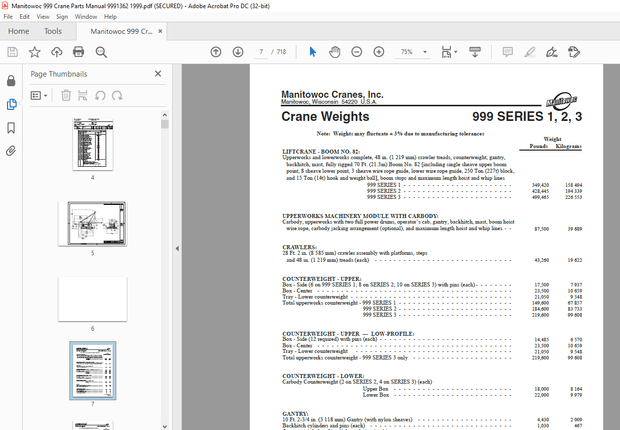Select the arrow selection tool
The width and height of the screenshot is (620, 430).
tap(312, 52)
